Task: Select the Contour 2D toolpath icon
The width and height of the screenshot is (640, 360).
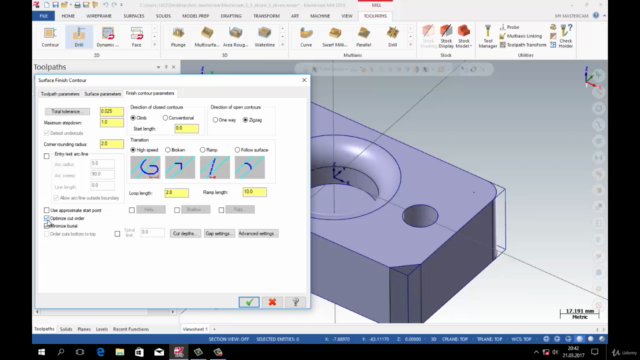Action: [50, 37]
